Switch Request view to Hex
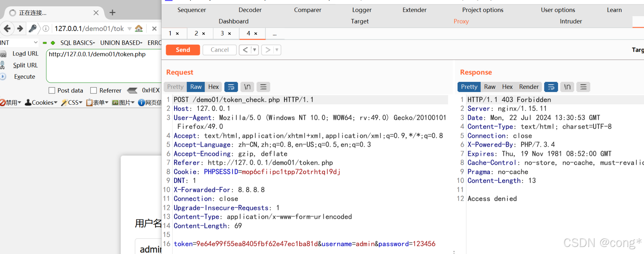The image size is (644, 254). (213, 87)
